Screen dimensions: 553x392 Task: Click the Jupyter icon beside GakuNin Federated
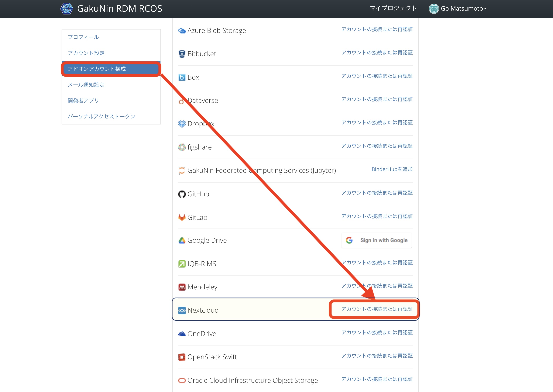coord(182,170)
